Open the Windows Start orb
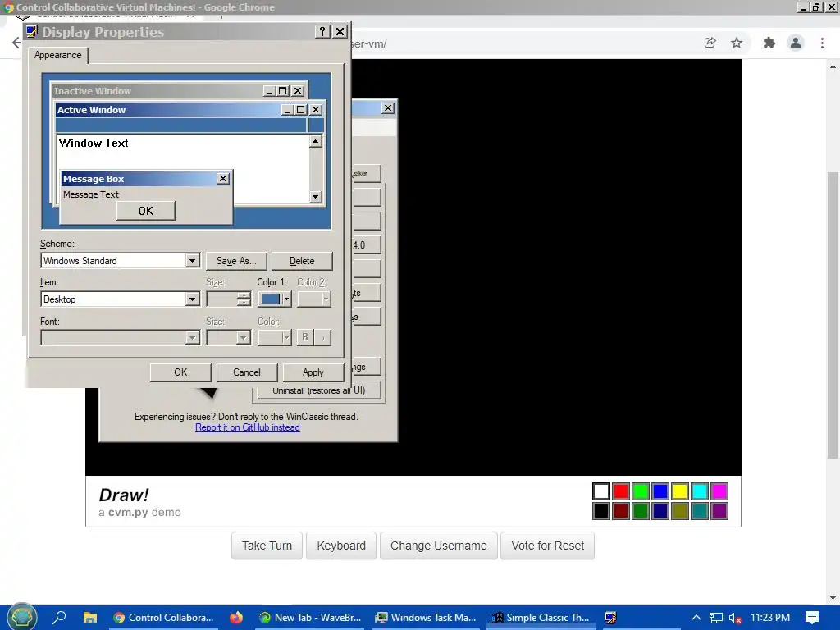 pos(21,617)
